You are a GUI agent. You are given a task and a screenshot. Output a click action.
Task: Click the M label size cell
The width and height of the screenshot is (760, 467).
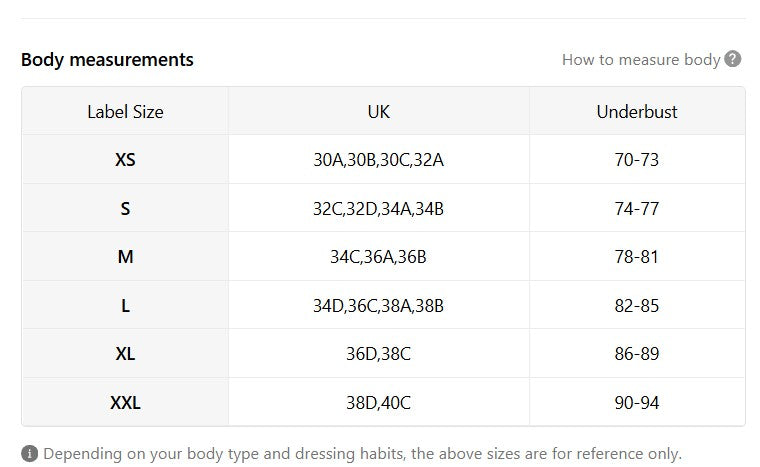click(125, 257)
